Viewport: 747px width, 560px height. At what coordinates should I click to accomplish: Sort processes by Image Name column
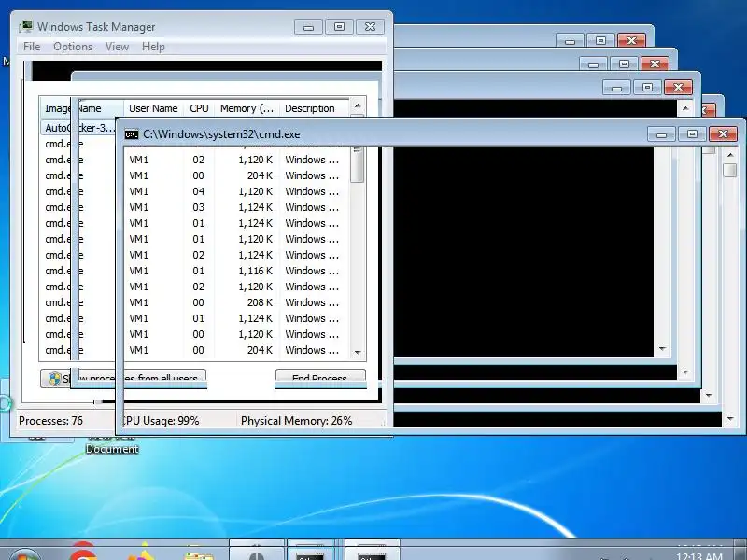tap(81, 108)
